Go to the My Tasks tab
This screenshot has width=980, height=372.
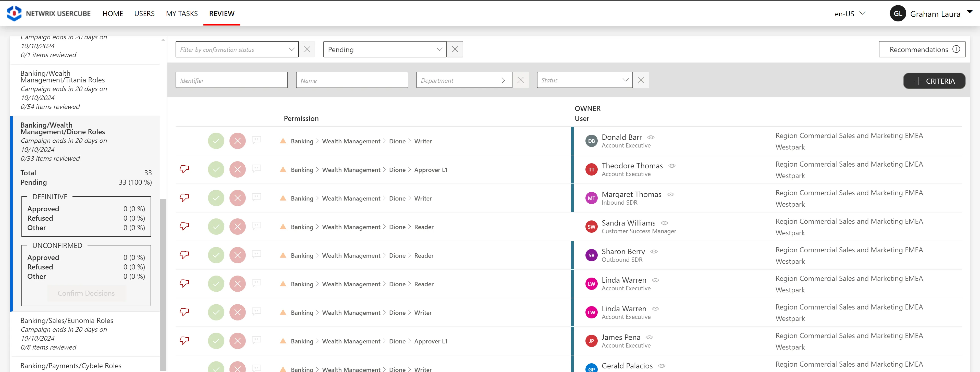182,14
